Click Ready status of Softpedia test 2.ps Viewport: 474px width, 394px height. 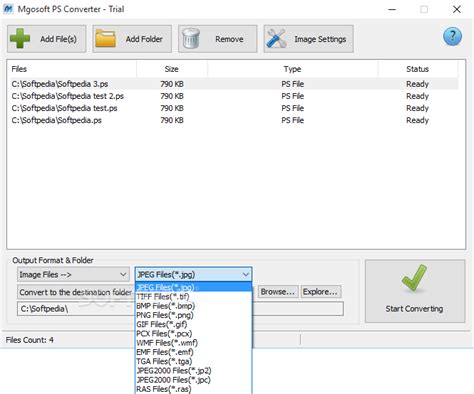click(x=417, y=96)
